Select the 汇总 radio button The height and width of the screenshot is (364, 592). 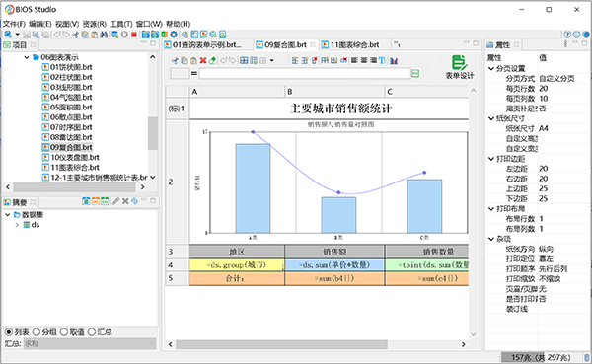(92, 332)
